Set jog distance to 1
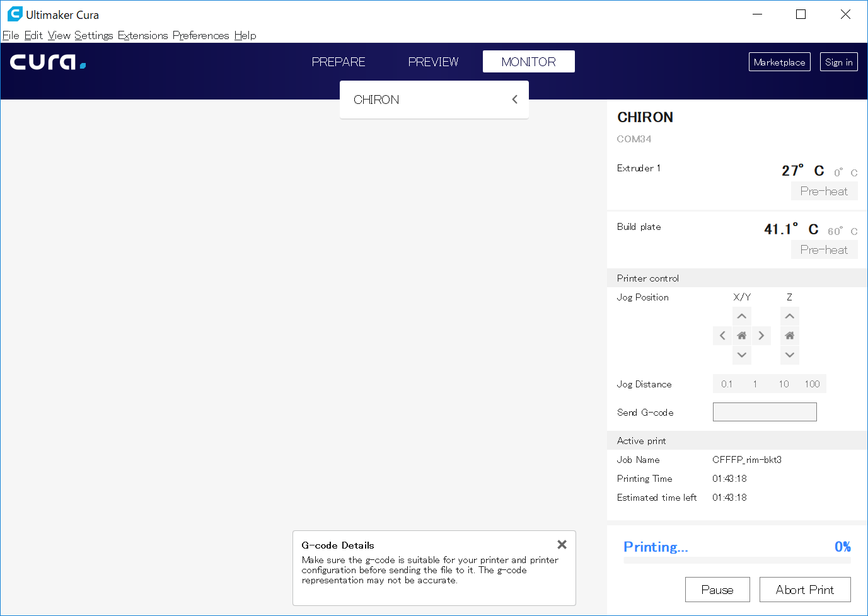 pos(755,384)
